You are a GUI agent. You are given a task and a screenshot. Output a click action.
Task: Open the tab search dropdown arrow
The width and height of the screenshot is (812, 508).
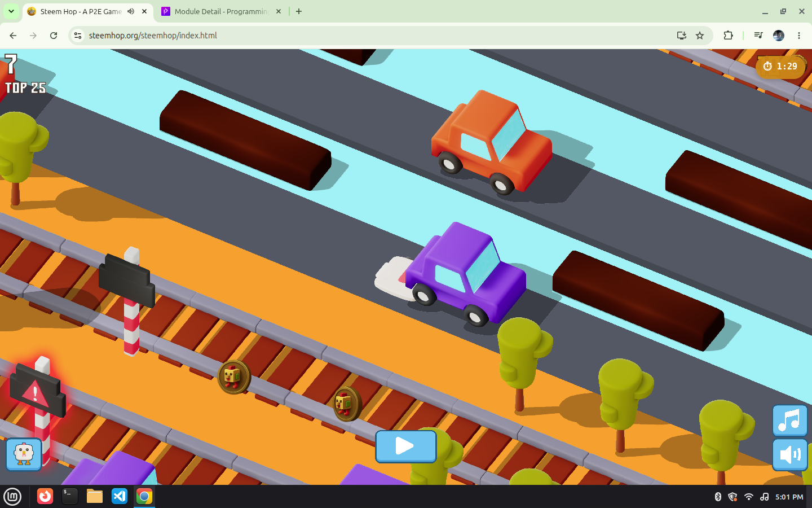click(x=11, y=11)
